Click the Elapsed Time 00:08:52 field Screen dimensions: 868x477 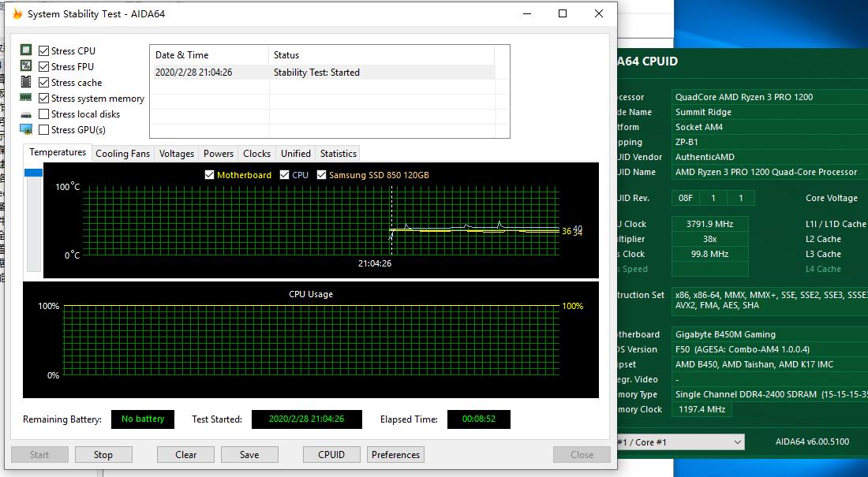(479, 419)
